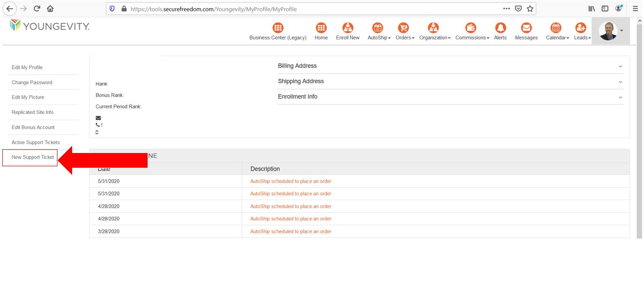The width and height of the screenshot is (644, 306).
Task: Click the Enroll New icon
Action: point(348,28)
